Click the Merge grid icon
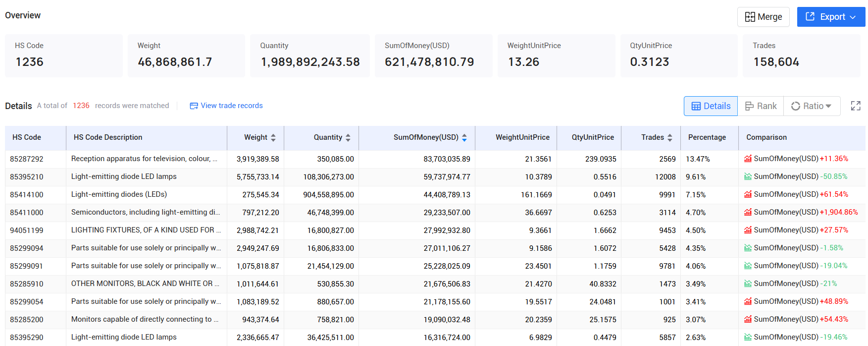Screen dimensions: 868x346 coord(750,17)
